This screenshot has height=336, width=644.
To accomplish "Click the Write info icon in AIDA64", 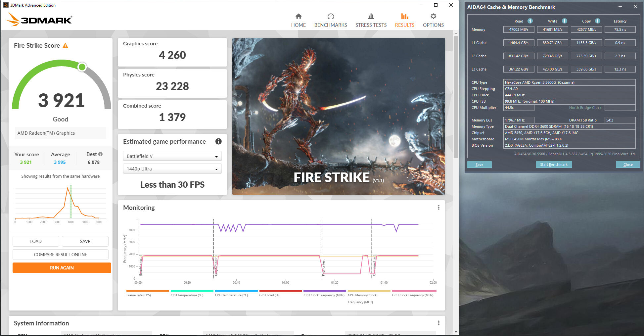I will click(x=565, y=21).
